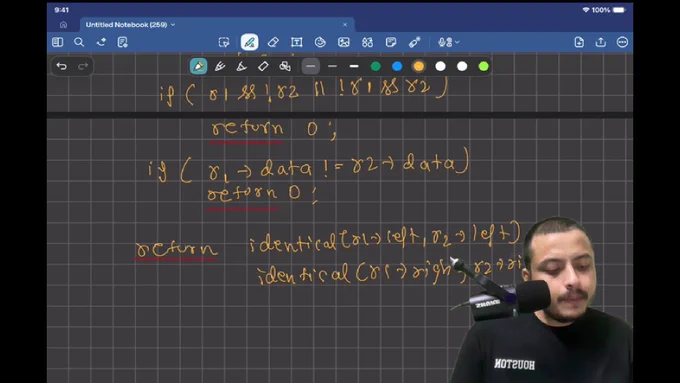Select the highlighted pen tool in top toolbar
This screenshot has width=680, height=383.
(249, 42)
